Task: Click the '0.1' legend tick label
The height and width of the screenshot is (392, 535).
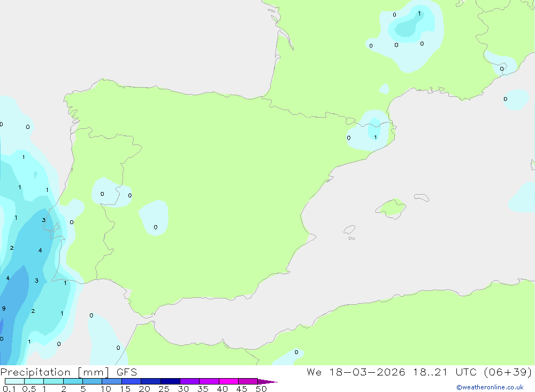Action: [x=9, y=389]
